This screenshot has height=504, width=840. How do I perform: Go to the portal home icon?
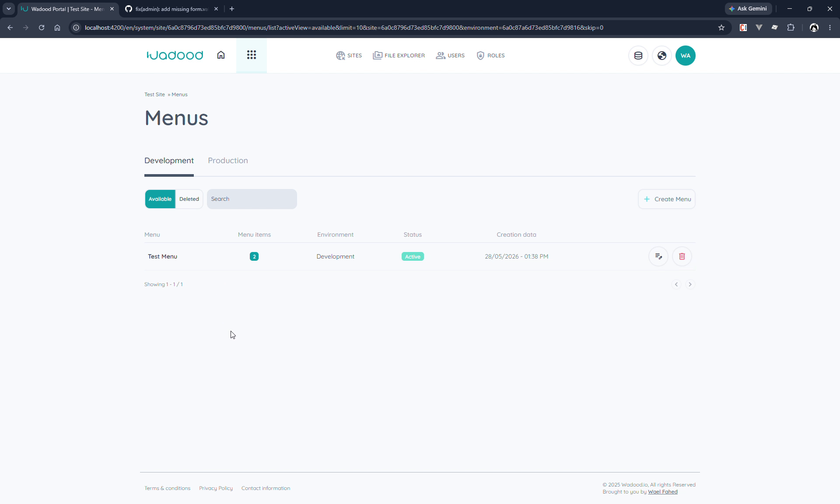221,55
